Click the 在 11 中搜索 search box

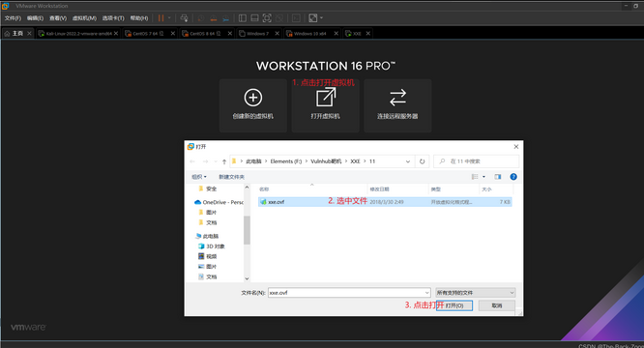[477, 161]
